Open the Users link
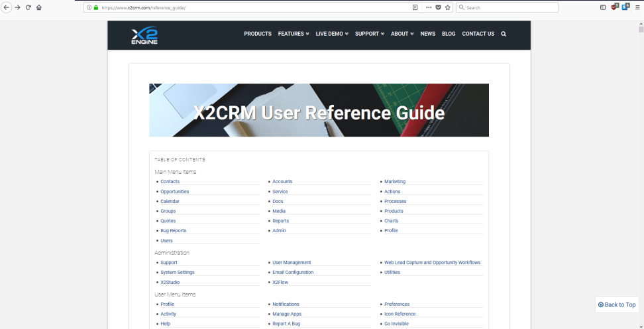The height and width of the screenshot is (329, 644). [166, 241]
